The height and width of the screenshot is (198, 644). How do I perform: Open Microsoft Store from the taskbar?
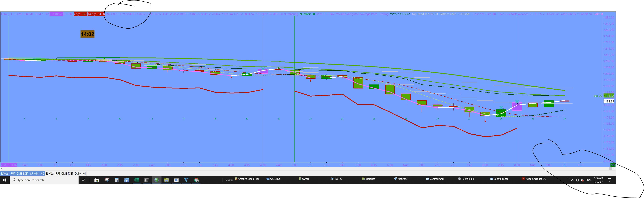click(97, 180)
